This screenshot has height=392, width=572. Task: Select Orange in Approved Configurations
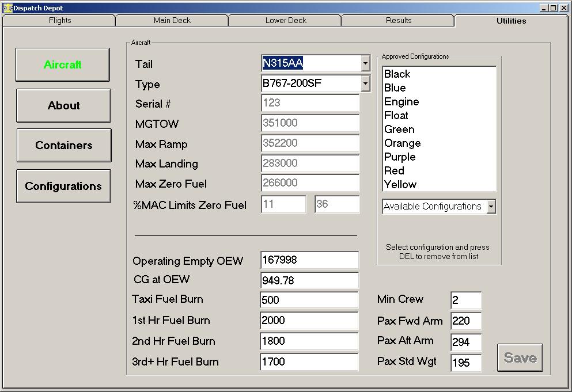(x=439, y=143)
